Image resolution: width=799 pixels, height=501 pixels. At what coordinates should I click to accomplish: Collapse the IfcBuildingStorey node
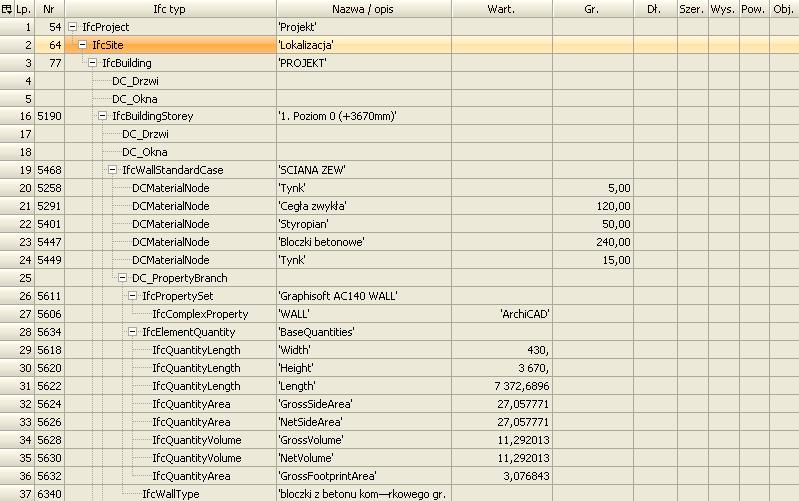102,116
